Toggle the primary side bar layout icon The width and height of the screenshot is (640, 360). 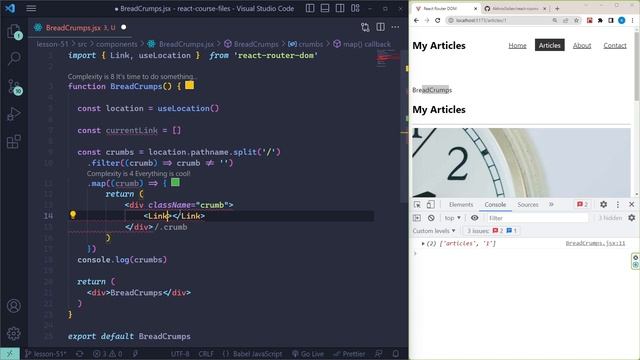point(310,8)
